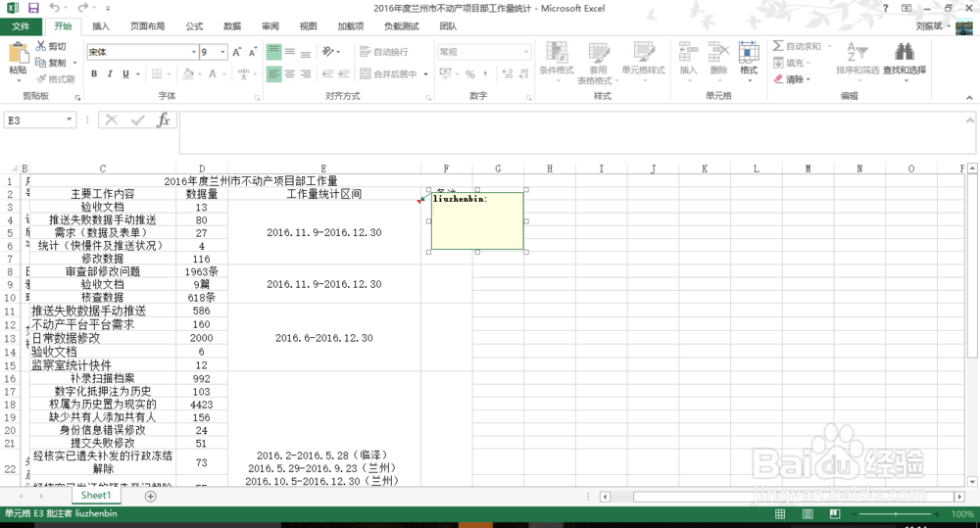
Task: Click the Team ribbon tab
Action: 448,26
